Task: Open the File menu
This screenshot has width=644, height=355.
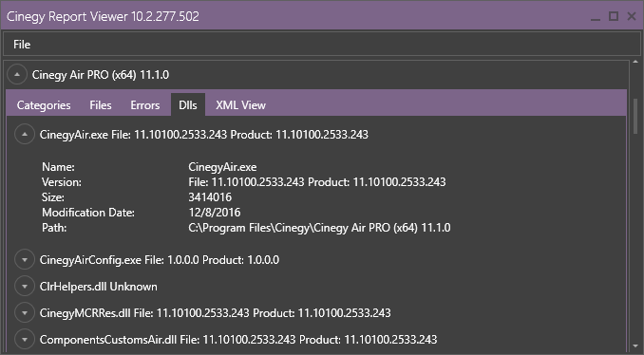Action: (x=22, y=45)
